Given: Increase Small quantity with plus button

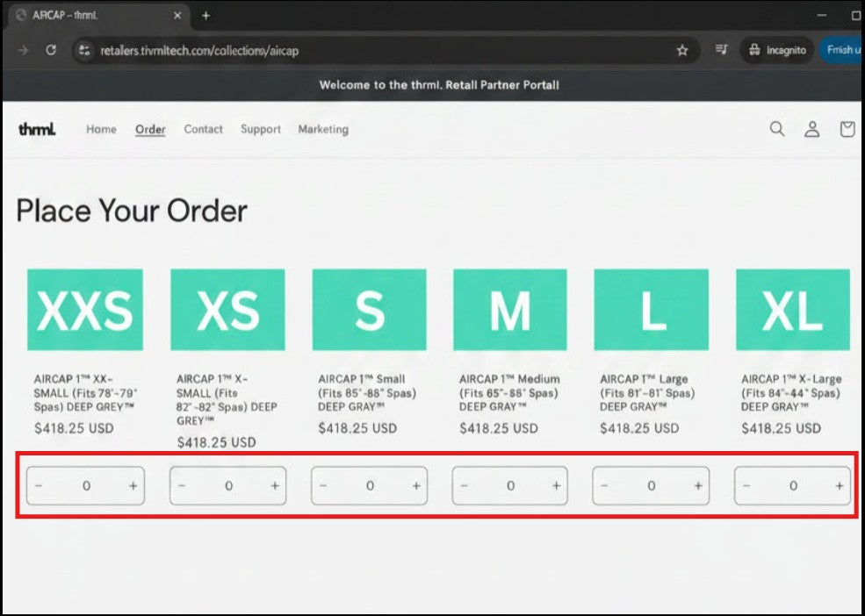Looking at the screenshot, I should [416, 486].
